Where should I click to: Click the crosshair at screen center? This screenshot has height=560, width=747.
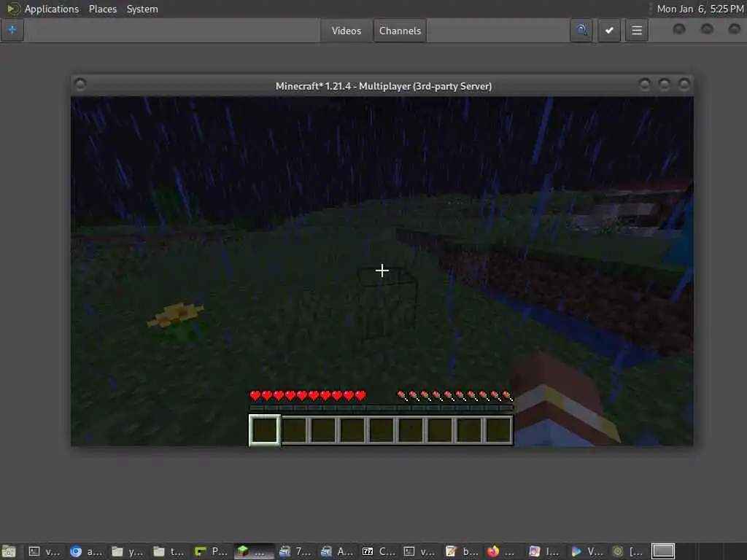click(382, 271)
